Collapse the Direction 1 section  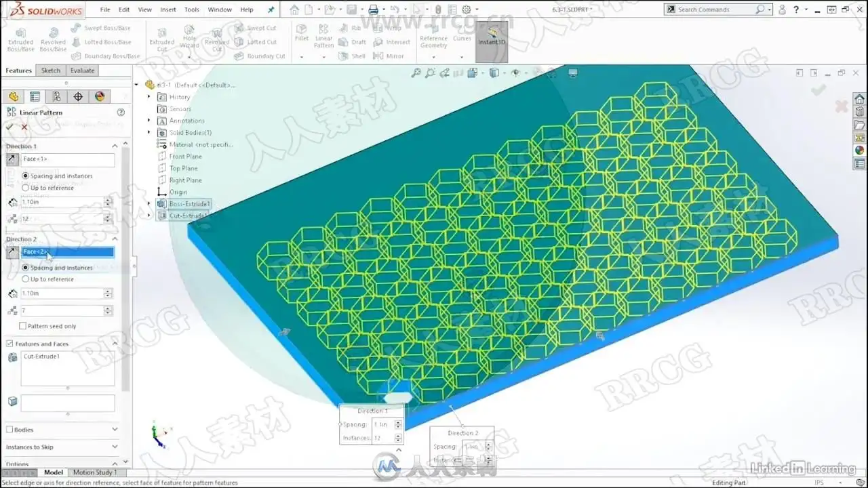(x=115, y=146)
